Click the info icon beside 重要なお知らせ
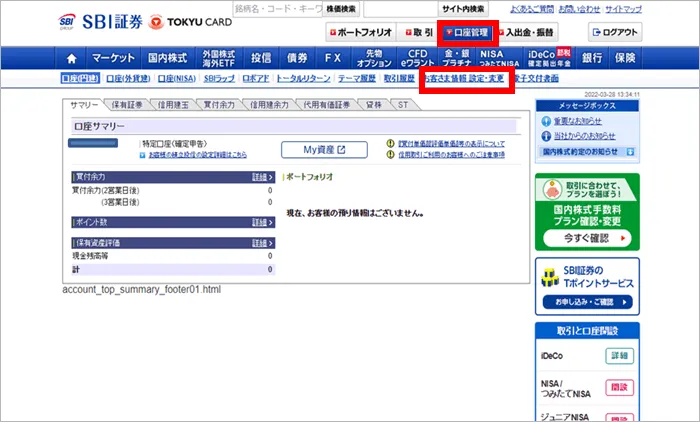This screenshot has height=422, width=700. [x=545, y=121]
